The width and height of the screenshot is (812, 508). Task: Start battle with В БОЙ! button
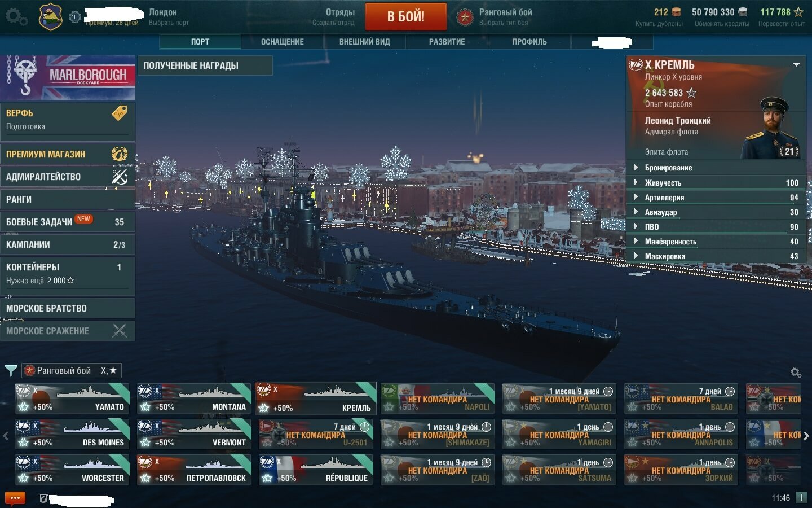406,17
